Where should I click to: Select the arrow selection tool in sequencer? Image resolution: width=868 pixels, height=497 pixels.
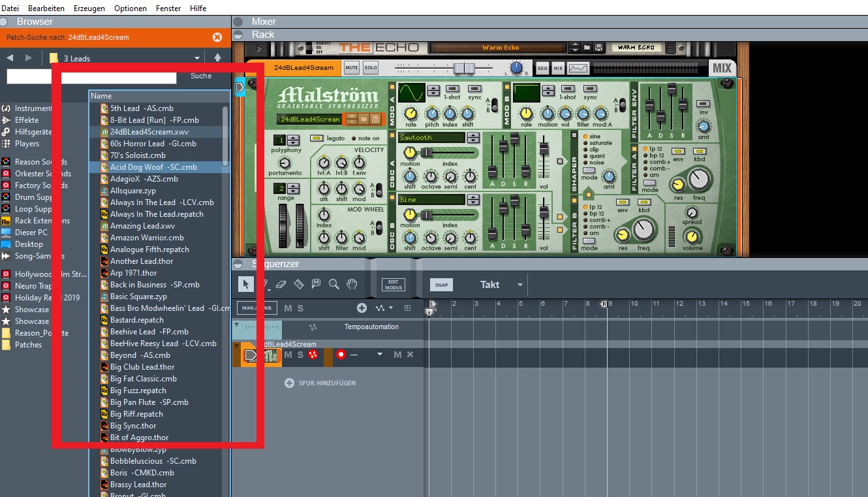click(246, 284)
